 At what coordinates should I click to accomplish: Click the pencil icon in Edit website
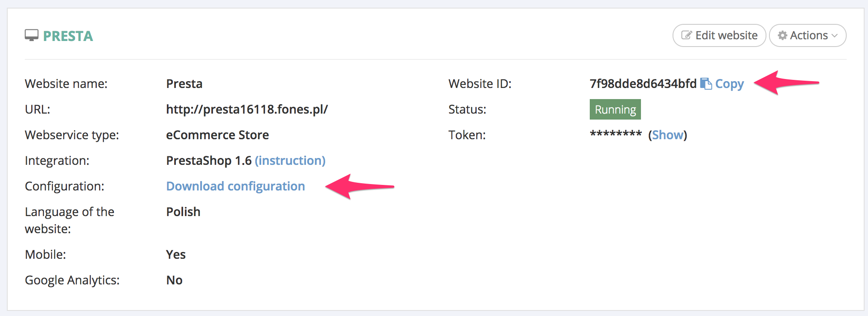(x=686, y=35)
